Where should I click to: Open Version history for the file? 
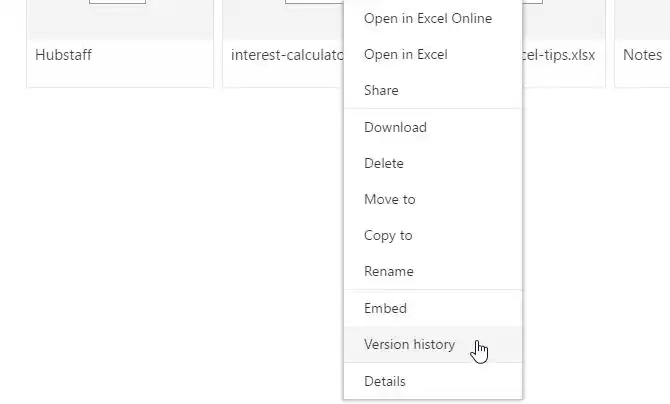[409, 344]
